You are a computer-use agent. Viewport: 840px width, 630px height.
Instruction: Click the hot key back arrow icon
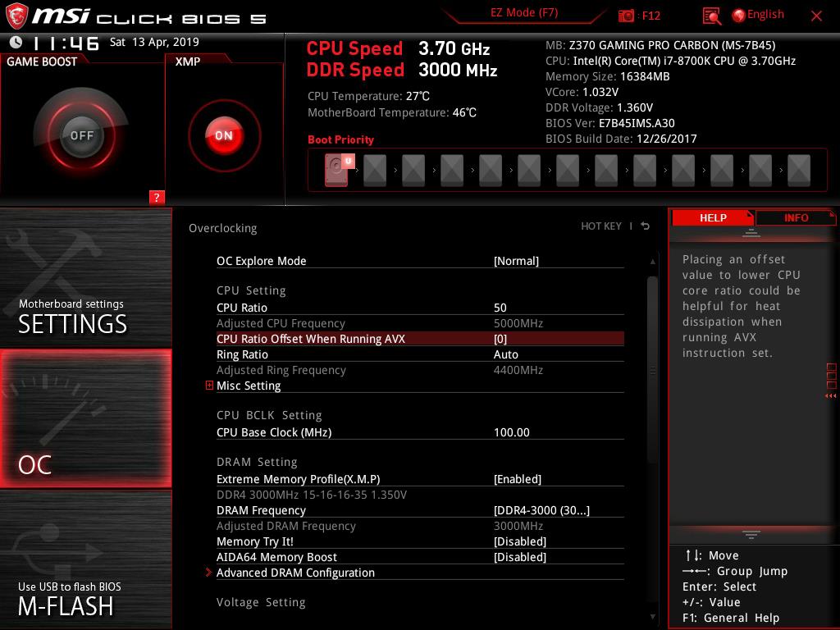[x=646, y=226]
